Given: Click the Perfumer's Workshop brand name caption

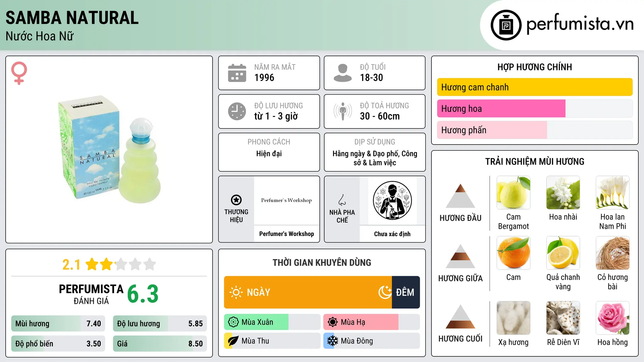Looking at the screenshot, I should coord(286,234).
